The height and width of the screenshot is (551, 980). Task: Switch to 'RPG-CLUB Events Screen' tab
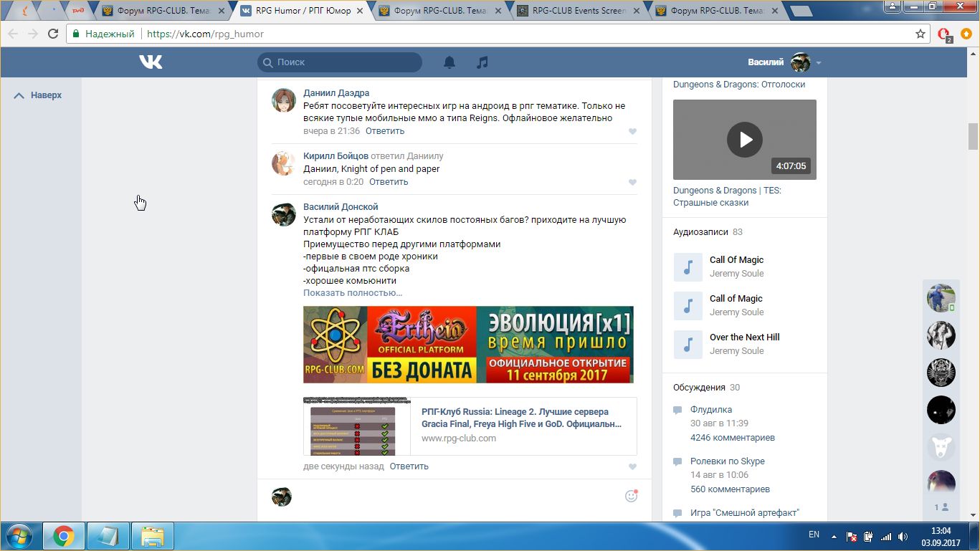tap(578, 11)
